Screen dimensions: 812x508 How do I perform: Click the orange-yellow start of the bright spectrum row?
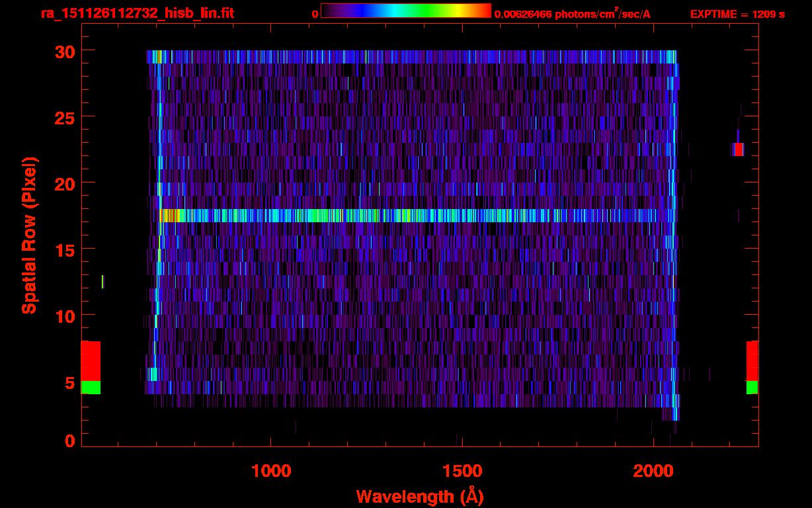170,216
